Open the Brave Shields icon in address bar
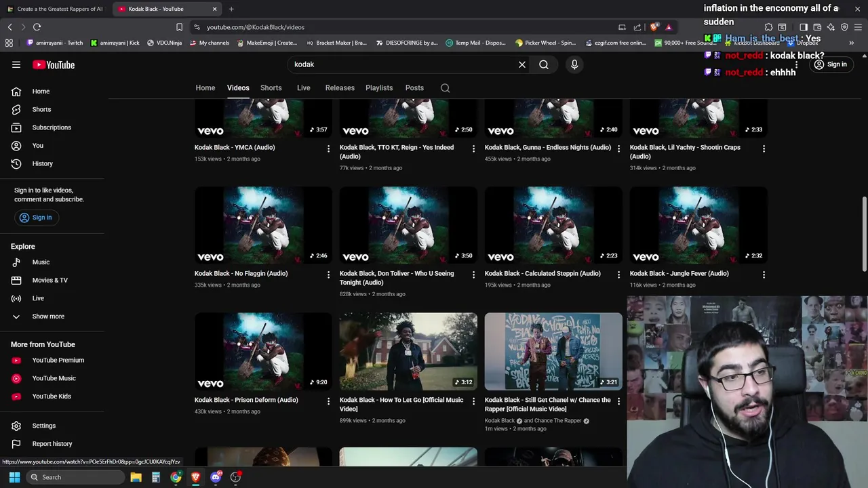The image size is (868, 488). tap(654, 27)
